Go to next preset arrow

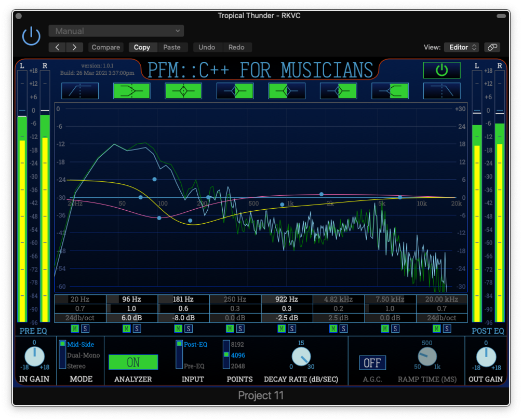(75, 47)
